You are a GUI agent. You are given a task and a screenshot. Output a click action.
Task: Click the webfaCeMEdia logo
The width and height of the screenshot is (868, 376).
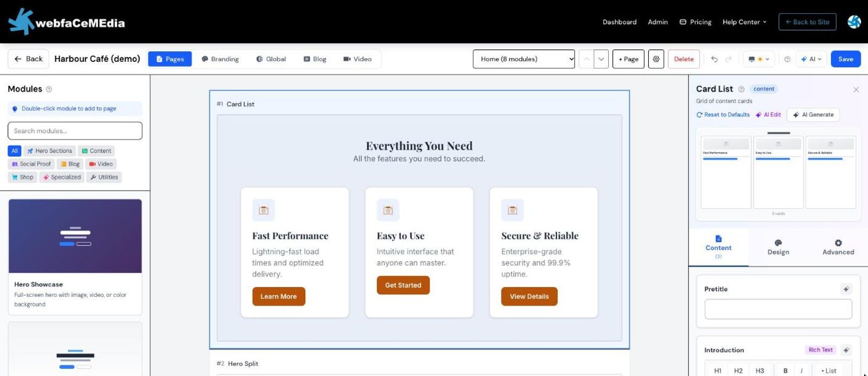tap(66, 22)
